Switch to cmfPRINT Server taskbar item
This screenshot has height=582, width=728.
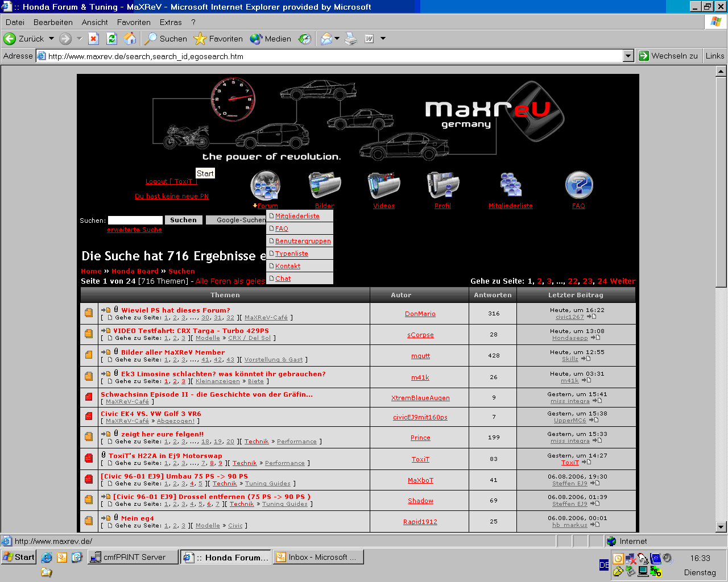133,557
